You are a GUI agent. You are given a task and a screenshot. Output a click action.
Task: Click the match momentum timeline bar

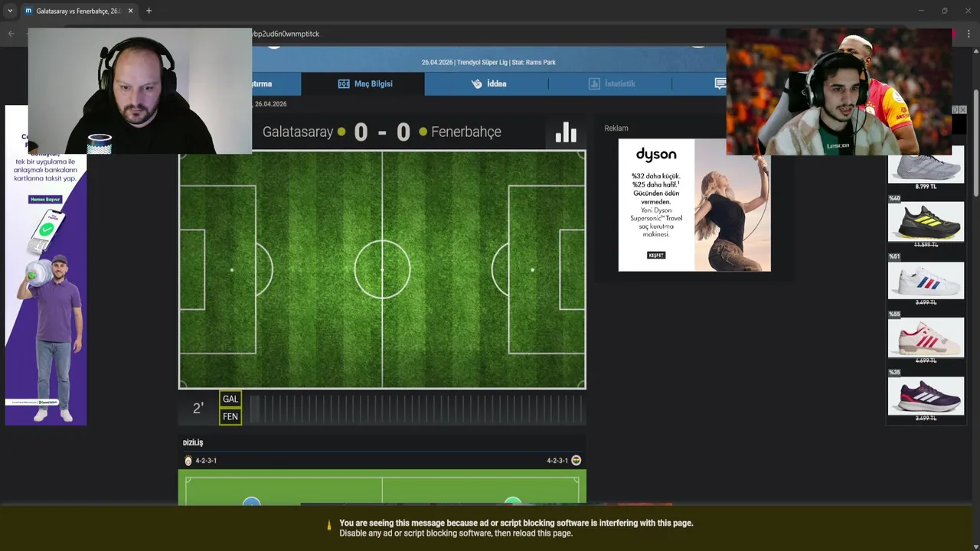416,408
